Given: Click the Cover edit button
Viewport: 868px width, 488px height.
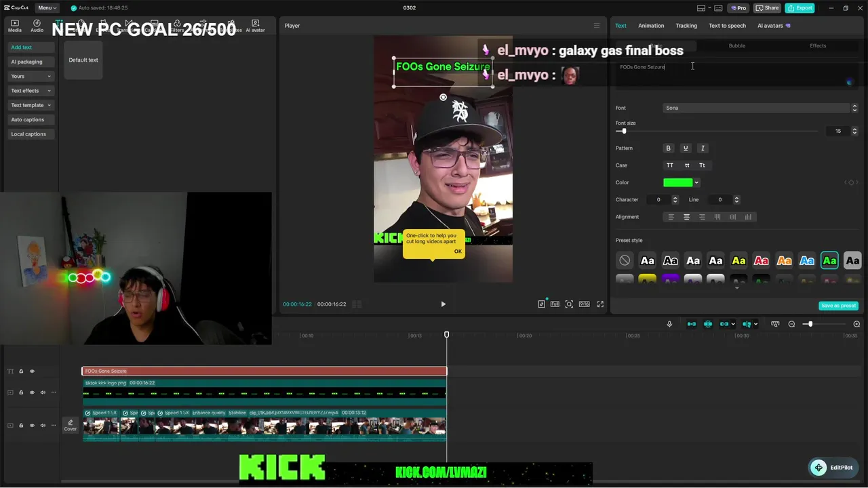Looking at the screenshot, I should pyautogui.click(x=71, y=426).
